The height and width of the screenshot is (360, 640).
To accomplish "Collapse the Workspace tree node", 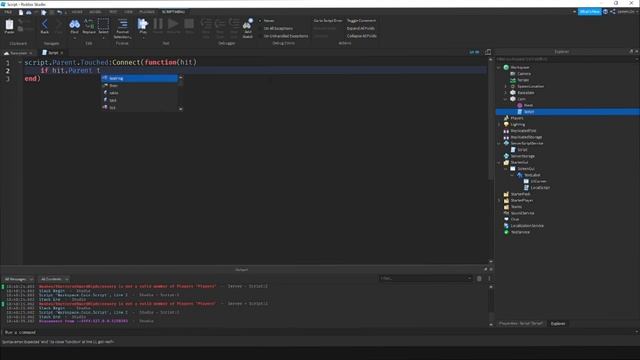I will pos(499,67).
